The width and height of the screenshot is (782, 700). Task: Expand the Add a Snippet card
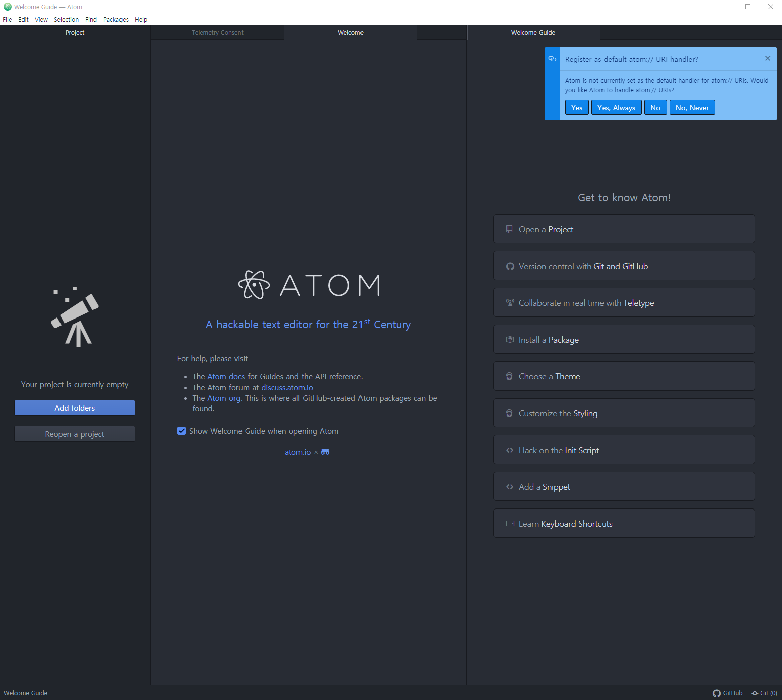(x=624, y=487)
